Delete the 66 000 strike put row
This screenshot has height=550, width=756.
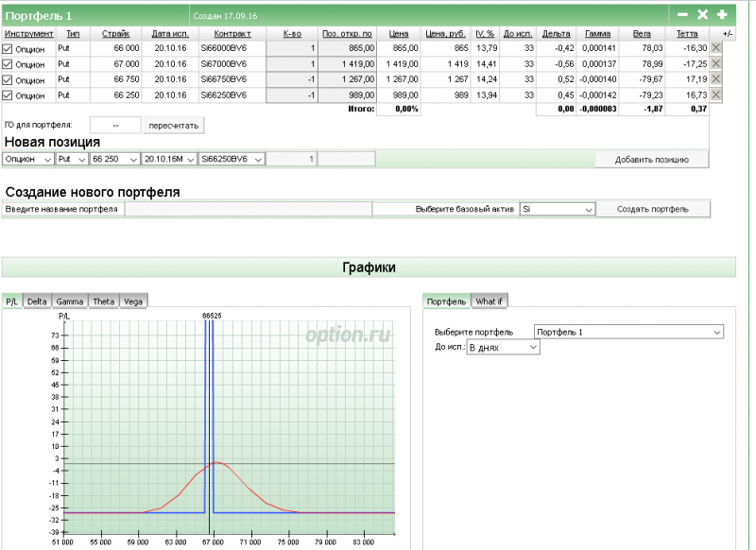click(715, 47)
